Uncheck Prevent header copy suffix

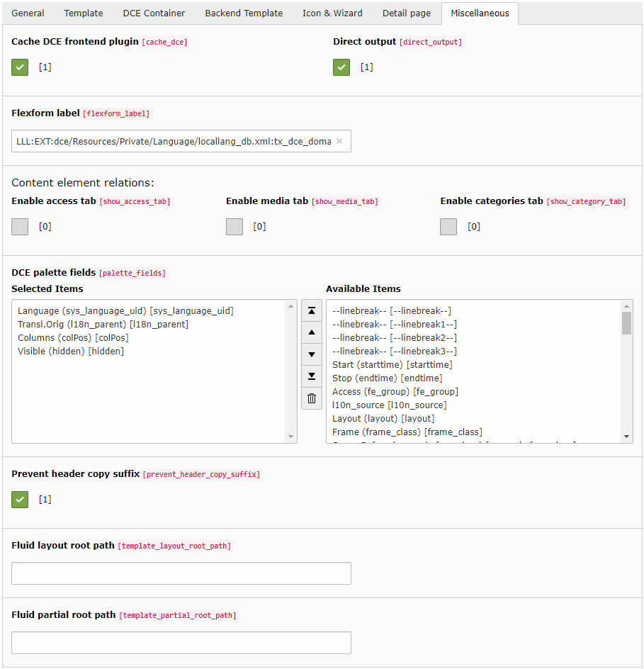click(x=19, y=499)
